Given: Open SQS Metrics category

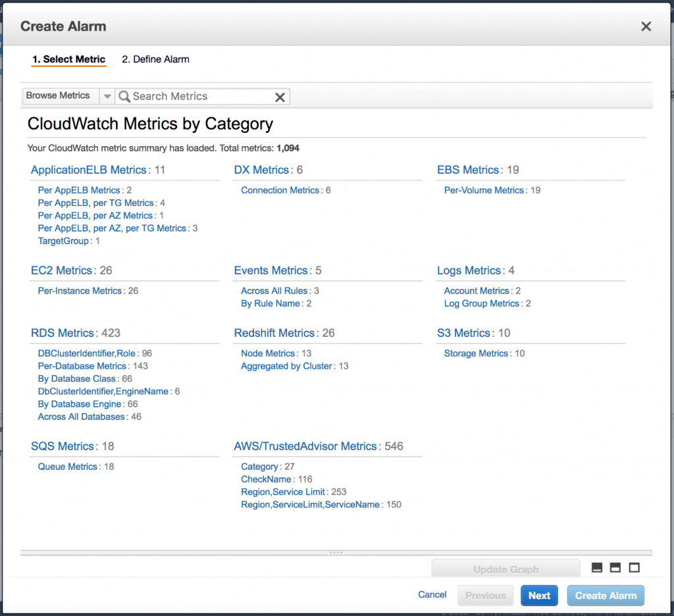Looking at the screenshot, I should point(63,446).
